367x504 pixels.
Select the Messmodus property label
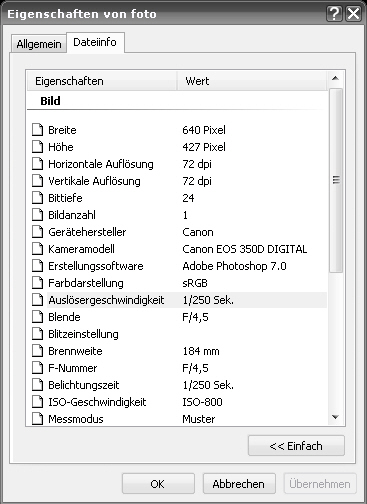[76, 419]
